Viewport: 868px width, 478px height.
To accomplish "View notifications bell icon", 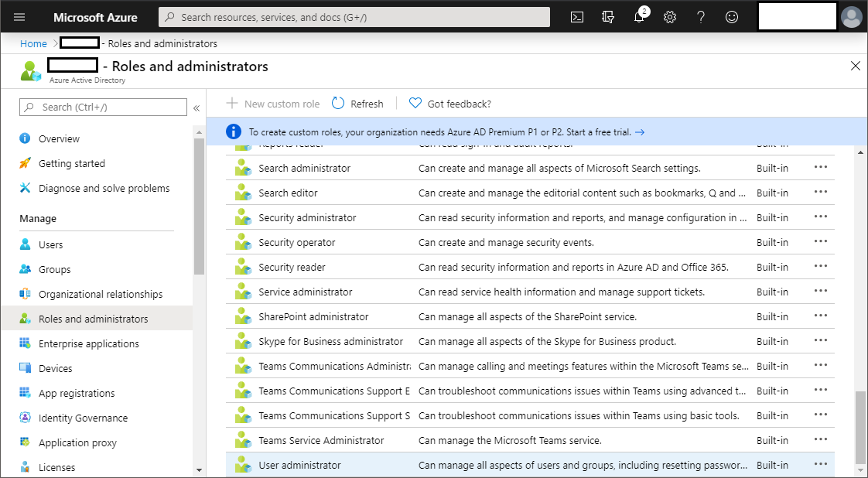I will [639, 16].
